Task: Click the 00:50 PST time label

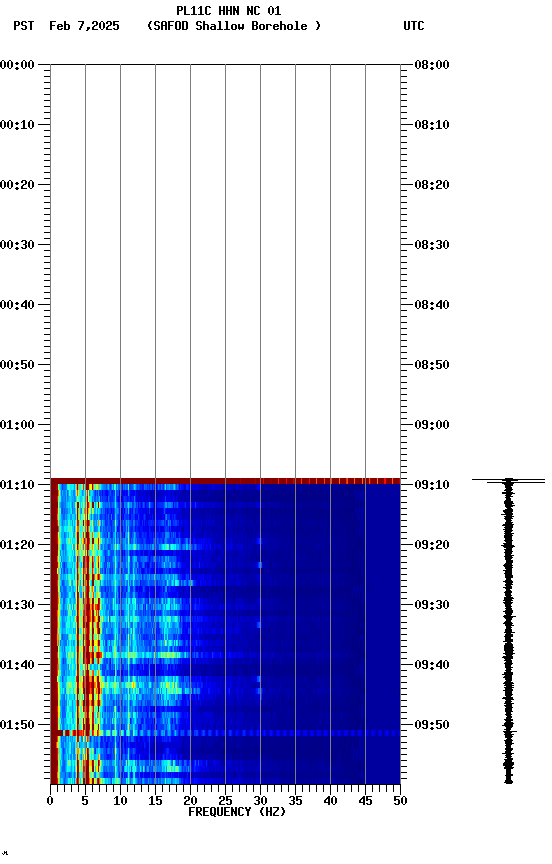Action: pos(17,365)
